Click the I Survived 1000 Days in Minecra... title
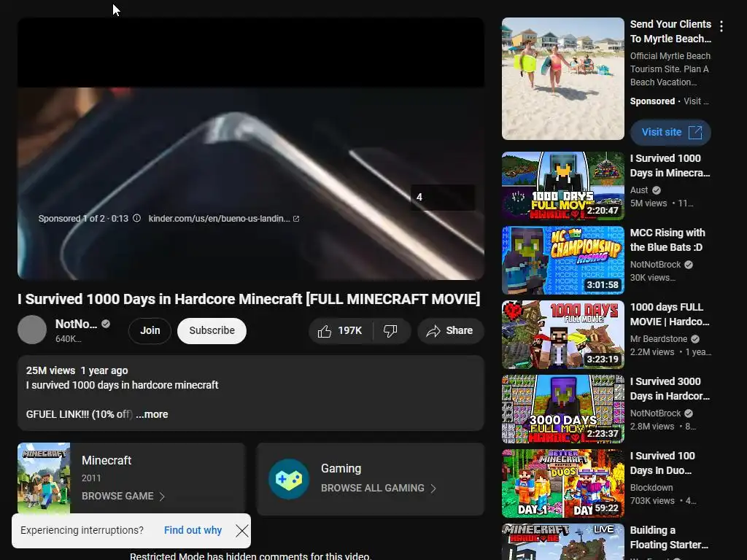 tap(670, 166)
